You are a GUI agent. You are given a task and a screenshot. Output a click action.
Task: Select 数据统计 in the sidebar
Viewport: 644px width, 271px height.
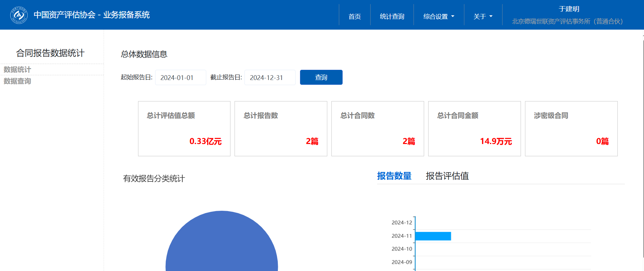point(17,69)
